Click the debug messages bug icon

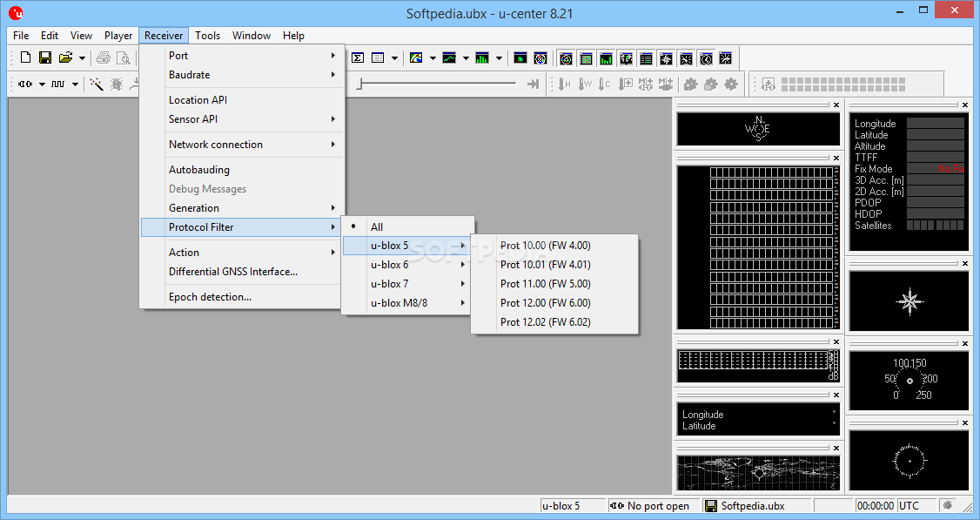(x=117, y=84)
